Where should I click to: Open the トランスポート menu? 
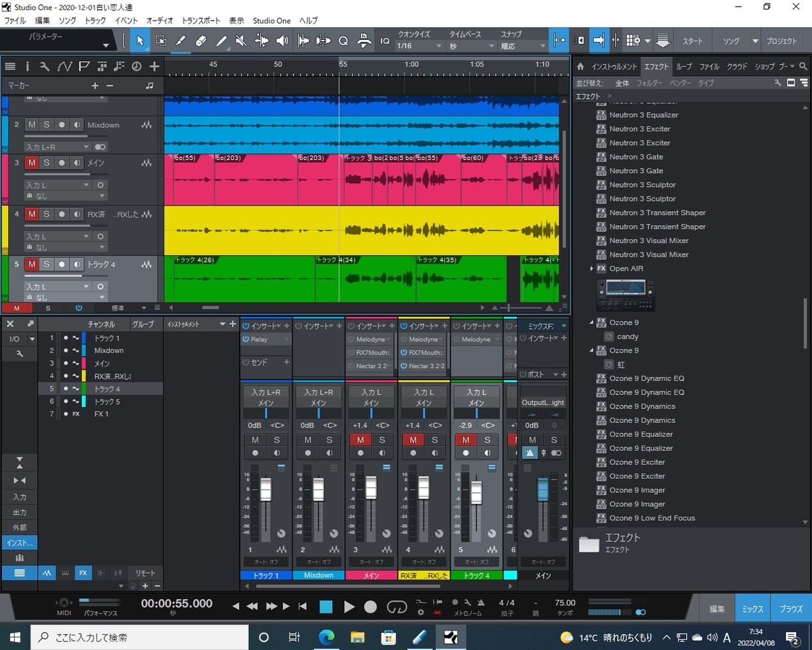coord(201,21)
